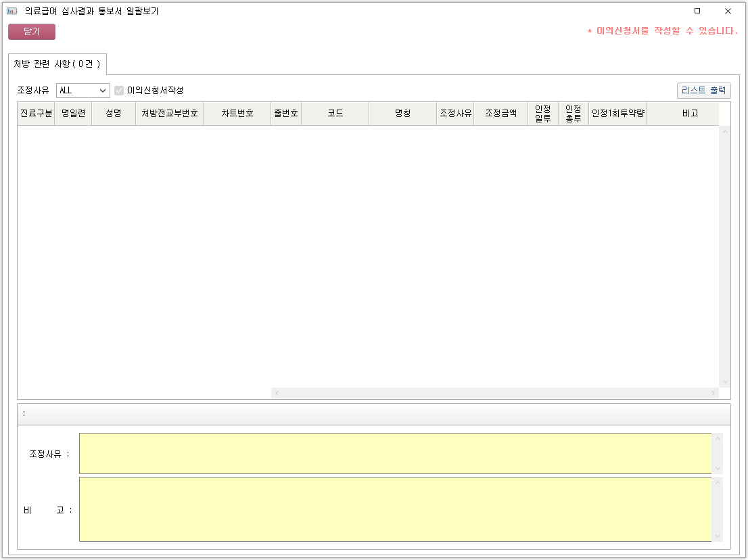Screen dimensions: 748x560
Task: Click the grid's vertical scrollbar up arrow
Action: 725,131
